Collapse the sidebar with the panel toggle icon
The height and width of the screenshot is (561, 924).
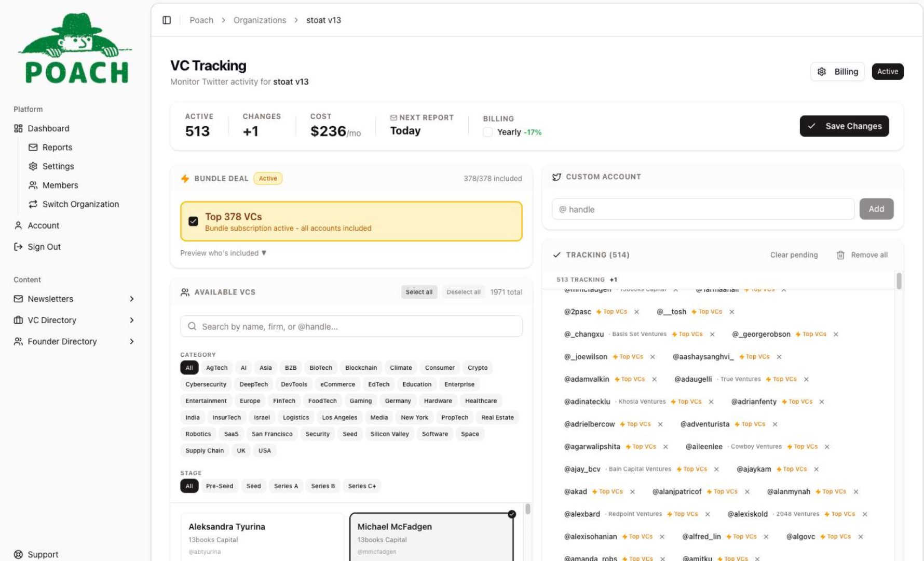(x=167, y=19)
